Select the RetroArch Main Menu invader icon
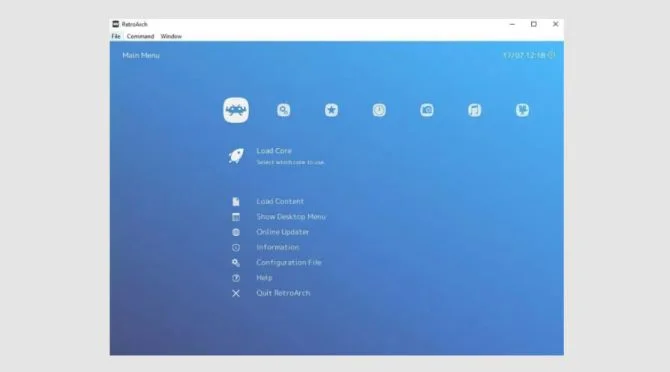Viewport: 670px width, 372px height. 236,110
